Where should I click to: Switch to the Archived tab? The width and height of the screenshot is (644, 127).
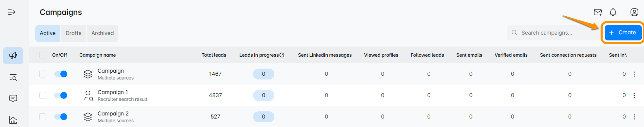102,33
